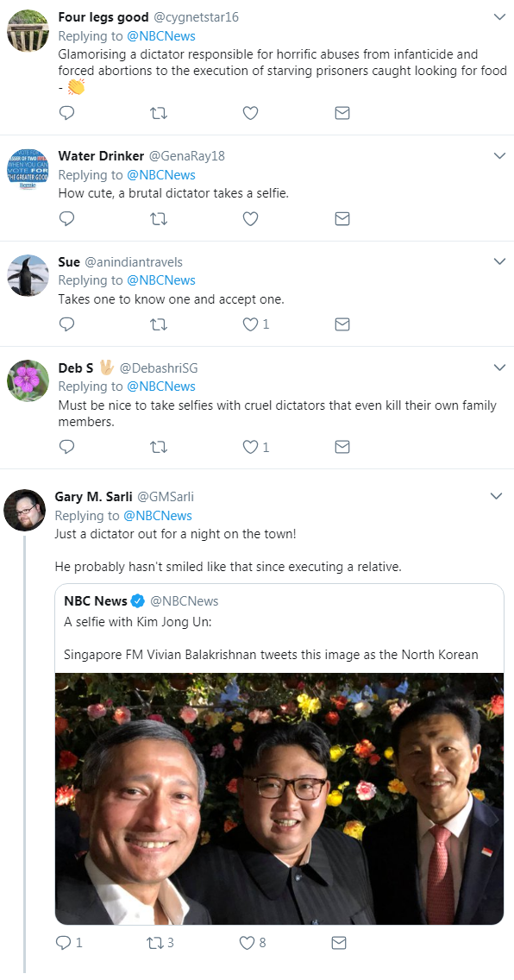Open the @DebashriSG profile handle

click(159, 368)
